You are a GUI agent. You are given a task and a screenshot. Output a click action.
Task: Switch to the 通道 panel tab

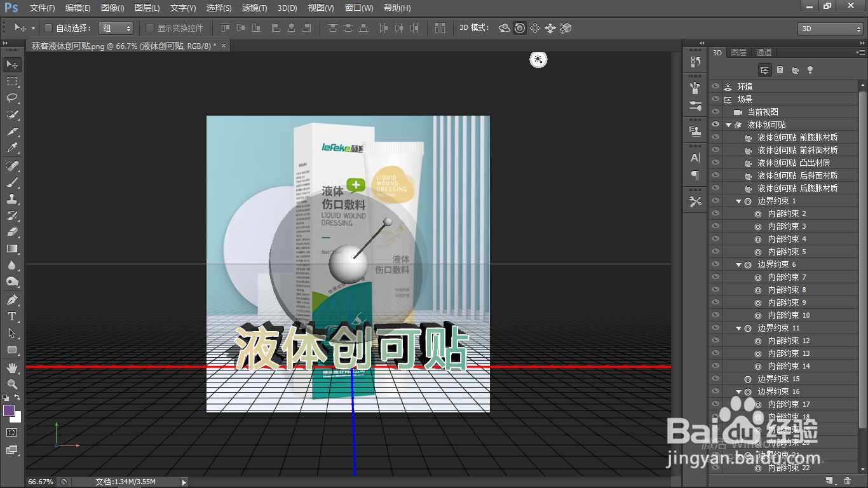tap(763, 52)
